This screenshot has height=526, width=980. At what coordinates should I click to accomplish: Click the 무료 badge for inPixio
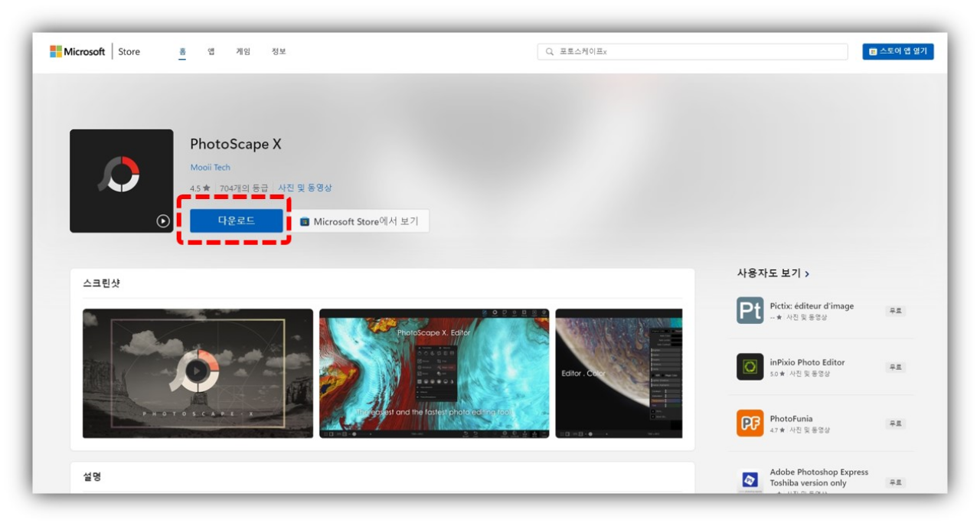[x=895, y=368]
